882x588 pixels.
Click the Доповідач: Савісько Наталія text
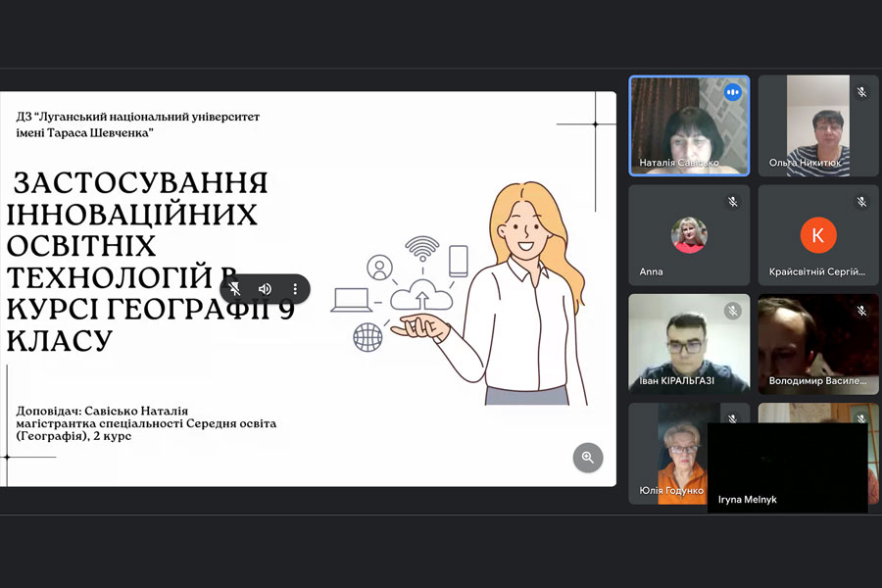102,411
